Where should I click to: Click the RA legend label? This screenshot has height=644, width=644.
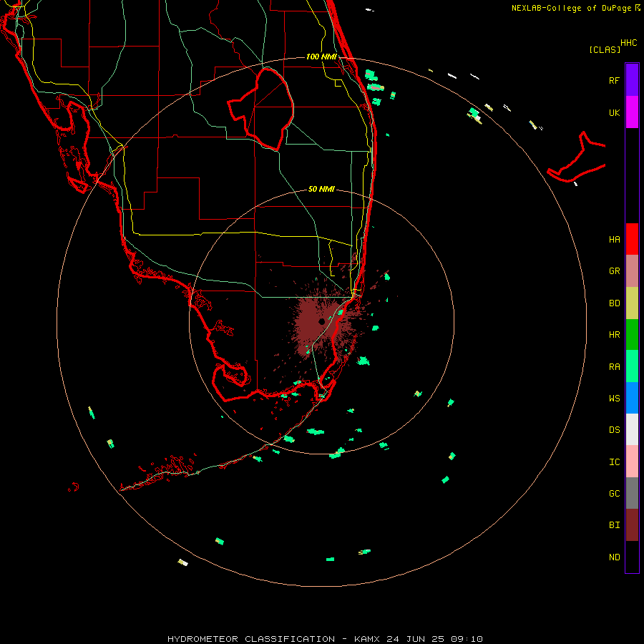point(614,367)
